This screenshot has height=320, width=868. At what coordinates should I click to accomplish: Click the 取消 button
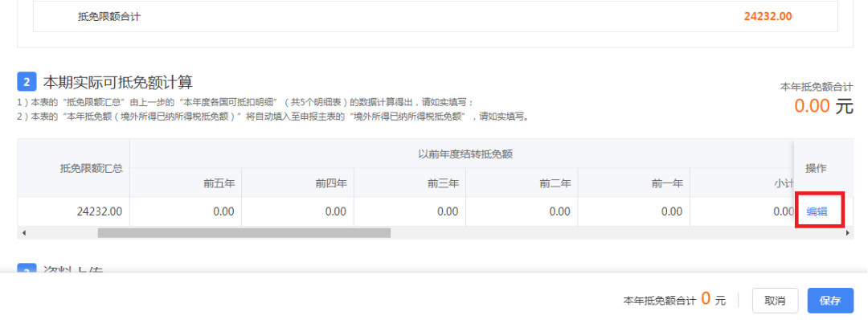(x=775, y=301)
